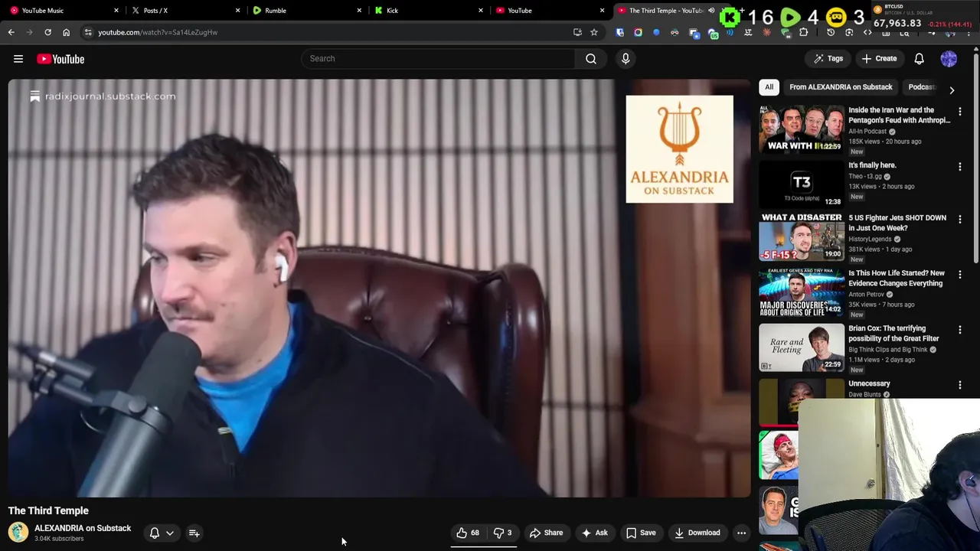
Task: Show more filter chips with next arrow
Action: point(952,90)
